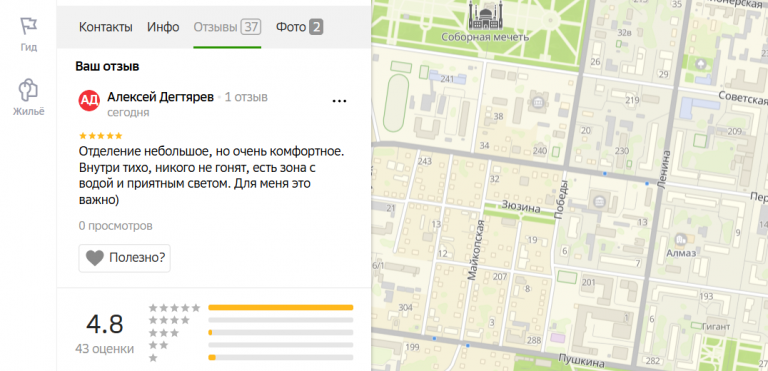This screenshot has height=371, width=768.
Task: Filter reviews by one-star rating bar
Action: [x=281, y=357]
